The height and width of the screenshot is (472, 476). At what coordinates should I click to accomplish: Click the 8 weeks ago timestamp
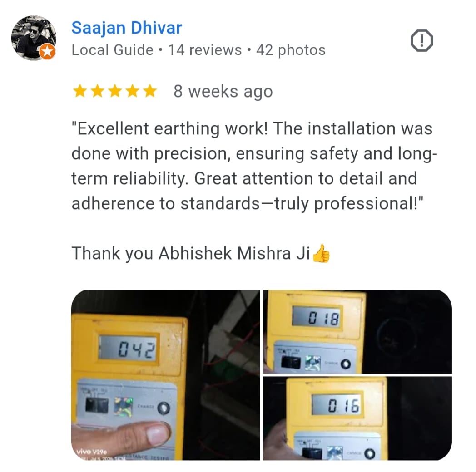223,91
